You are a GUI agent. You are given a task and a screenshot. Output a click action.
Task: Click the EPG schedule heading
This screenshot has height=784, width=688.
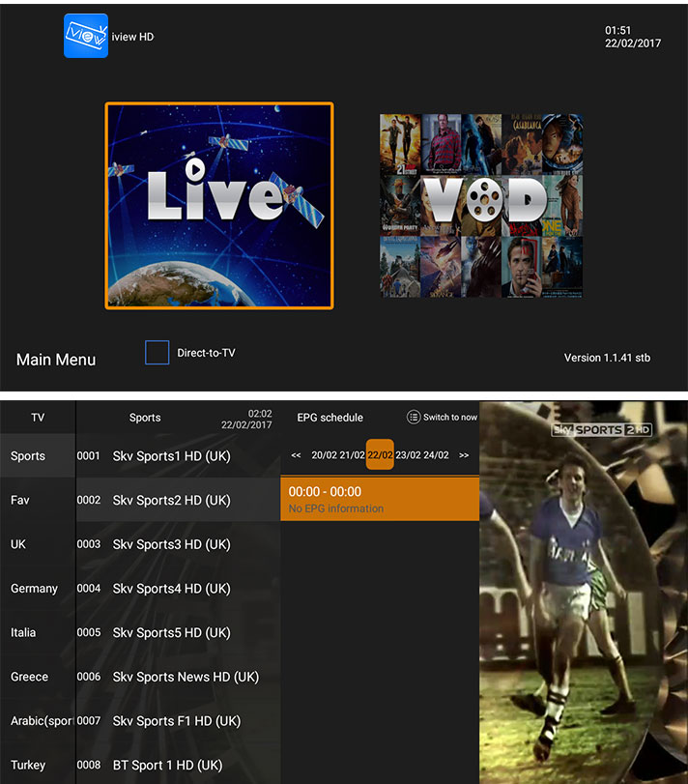(x=330, y=418)
